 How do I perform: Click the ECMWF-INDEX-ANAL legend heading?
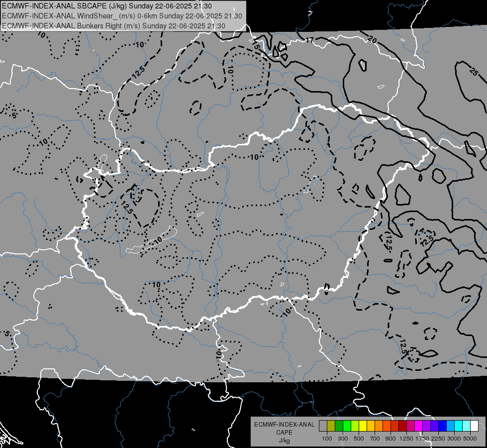click(x=284, y=425)
